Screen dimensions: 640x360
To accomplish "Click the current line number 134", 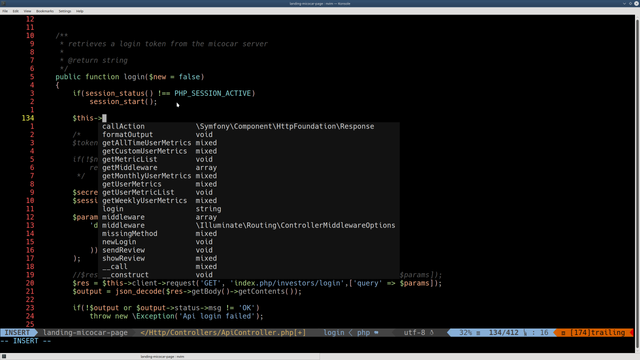I will [28, 118].
